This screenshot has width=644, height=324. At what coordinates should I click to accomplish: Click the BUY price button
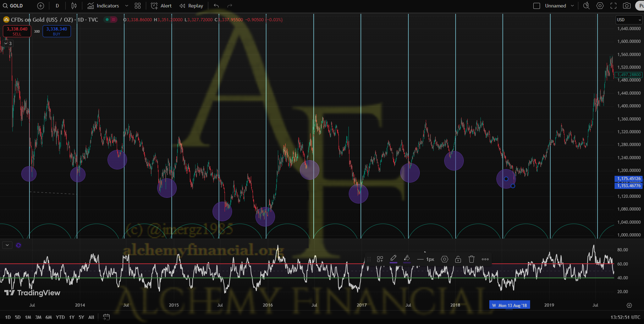click(x=57, y=31)
